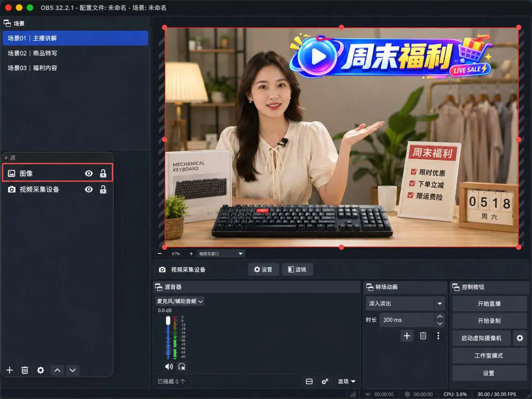Open 设置 for the selected source
Viewport: 532px width, 399px height.
coord(263,269)
